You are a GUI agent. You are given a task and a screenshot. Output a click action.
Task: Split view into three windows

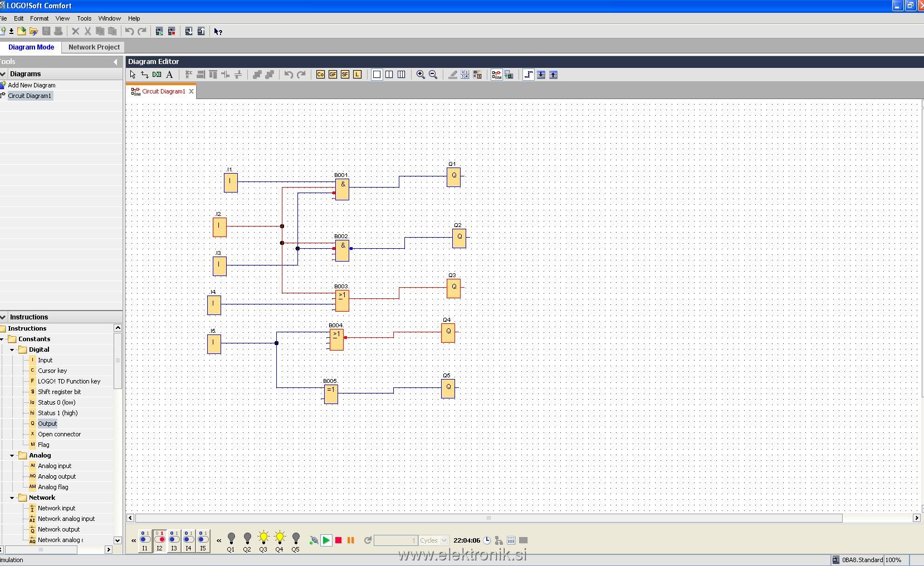coord(401,75)
